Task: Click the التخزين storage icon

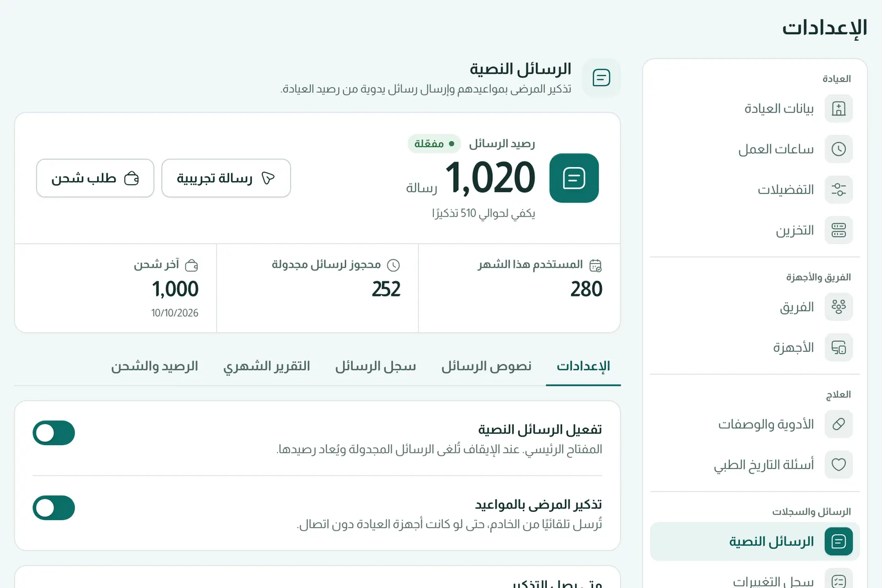Action: 838,230
